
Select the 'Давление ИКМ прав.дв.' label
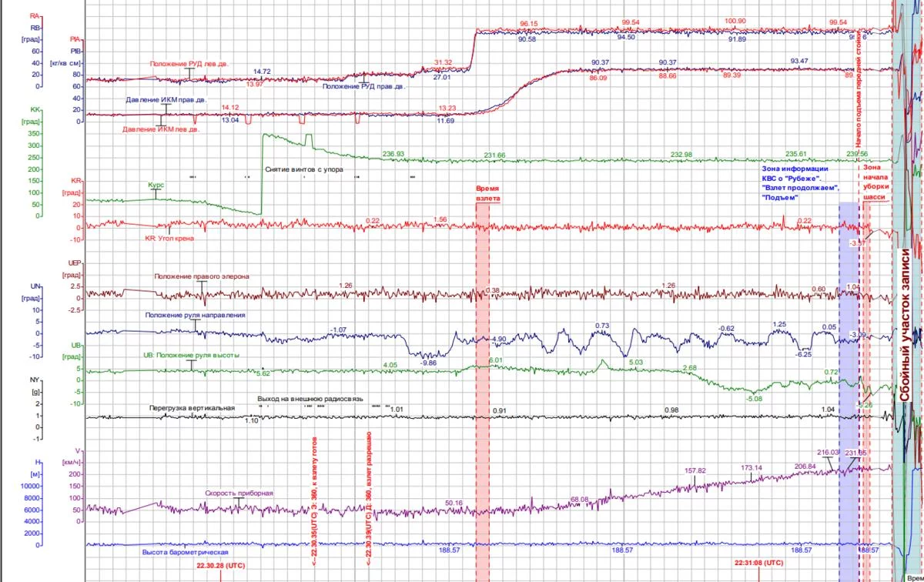click(165, 100)
